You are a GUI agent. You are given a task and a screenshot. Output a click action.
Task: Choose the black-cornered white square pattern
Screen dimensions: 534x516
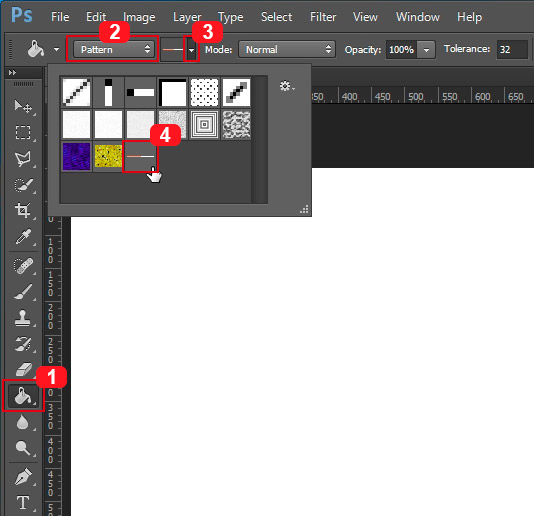pos(172,92)
